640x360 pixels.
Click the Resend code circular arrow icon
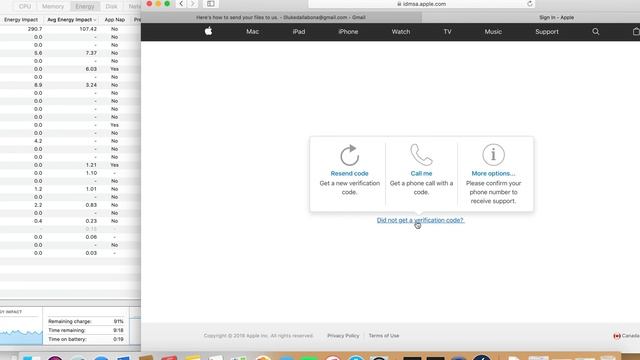[349, 155]
